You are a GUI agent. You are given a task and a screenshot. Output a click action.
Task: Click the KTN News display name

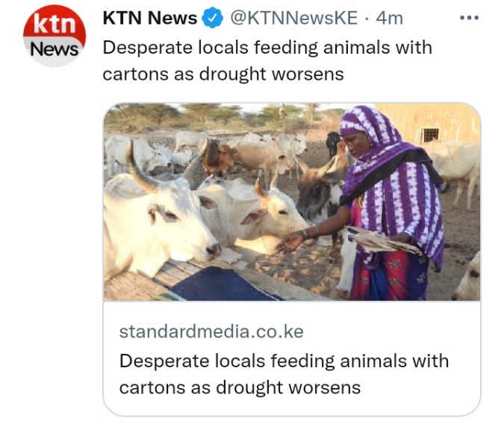[x=150, y=18]
